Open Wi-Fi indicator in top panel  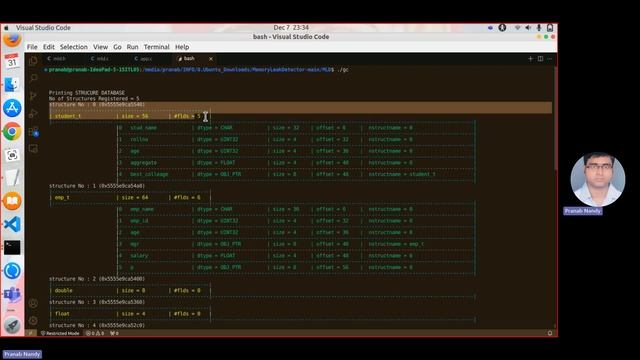pos(518,28)
